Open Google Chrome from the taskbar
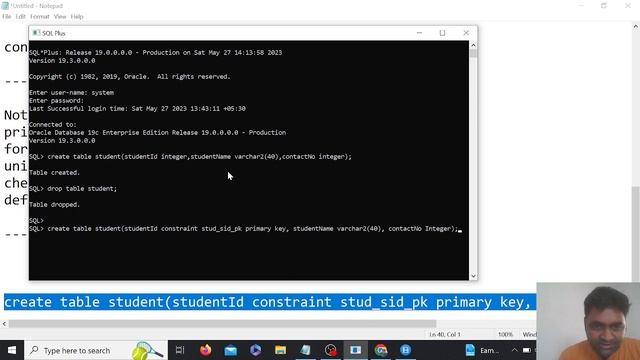The image size is (640, 360). [x=381, y=350]
